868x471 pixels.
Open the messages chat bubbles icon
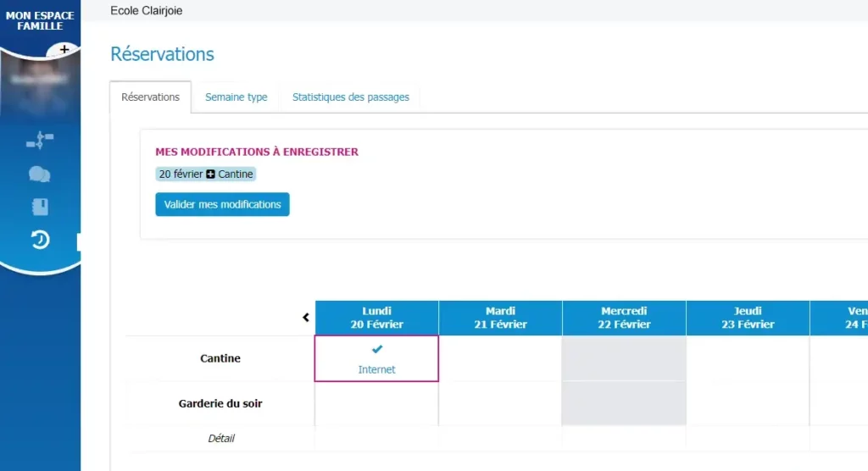39,175
